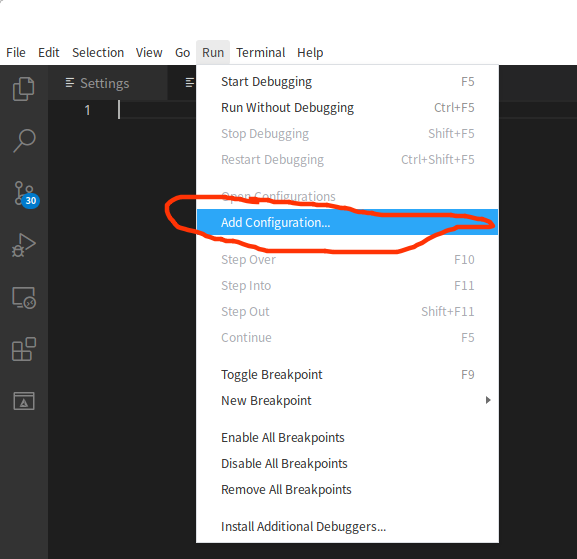
Task: Select Enable All Breakpoints
Action: click(x=347, y=437)
